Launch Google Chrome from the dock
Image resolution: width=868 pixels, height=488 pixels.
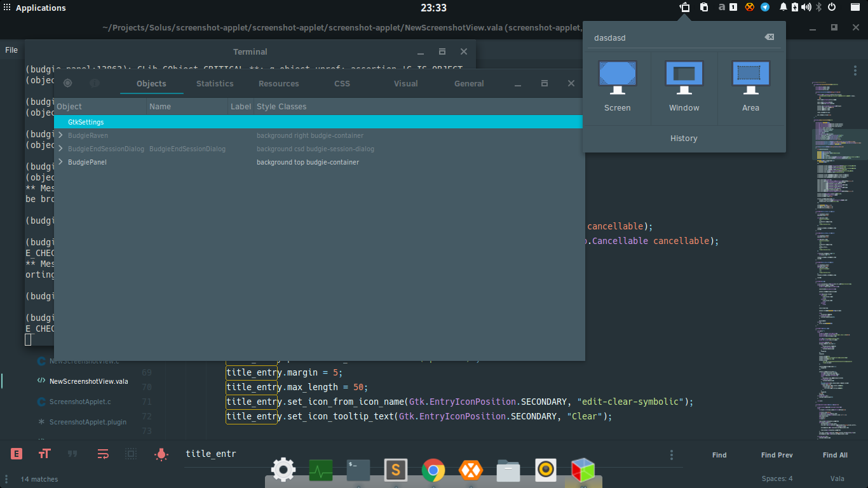pyautogui.click(x=433, y=470)
